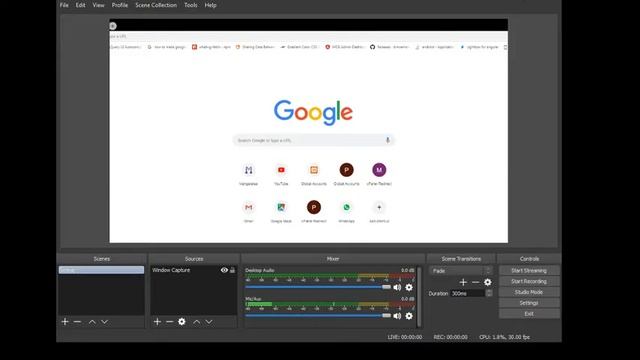Add a new scene with the plus icon
This screenshot has height=360, width=640.
point(65,322)
